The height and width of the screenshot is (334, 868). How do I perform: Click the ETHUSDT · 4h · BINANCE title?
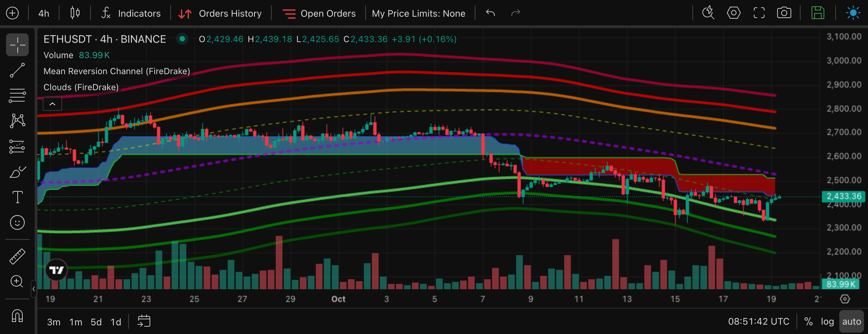click(x=105, y=39)
